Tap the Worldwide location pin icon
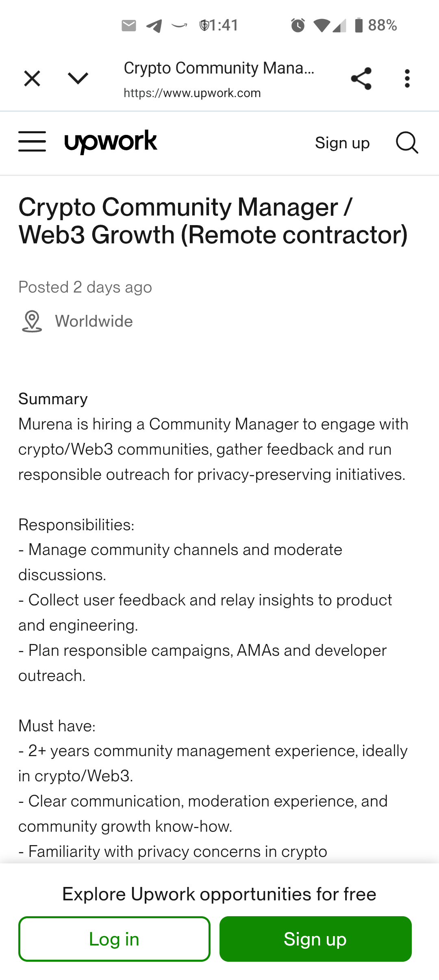 (32, 321)
